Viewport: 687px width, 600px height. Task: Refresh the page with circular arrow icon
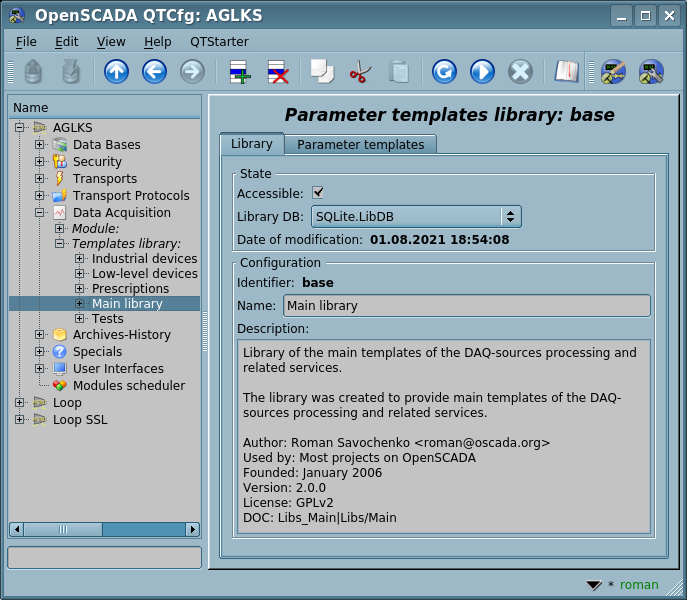pyautogui.click(x=444, y=72)
